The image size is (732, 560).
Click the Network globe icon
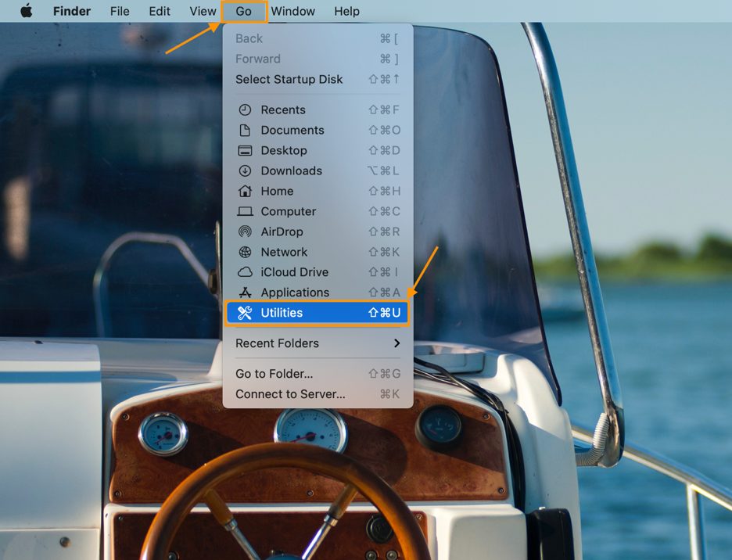[x=245, y=253]
